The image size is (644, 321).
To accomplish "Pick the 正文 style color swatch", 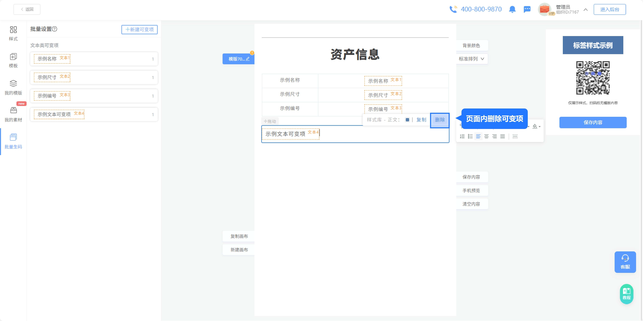I will click(407, 120).
